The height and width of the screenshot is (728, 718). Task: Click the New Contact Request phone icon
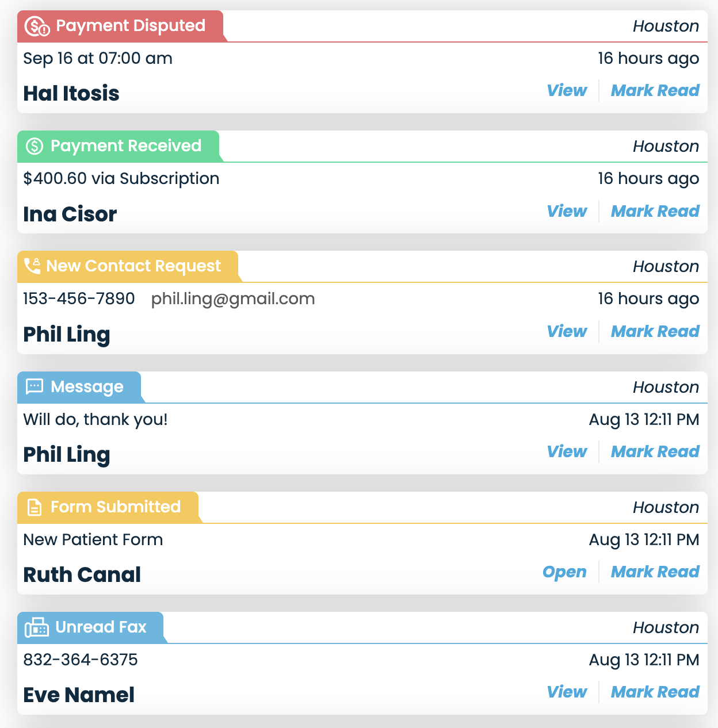(32, 266)
